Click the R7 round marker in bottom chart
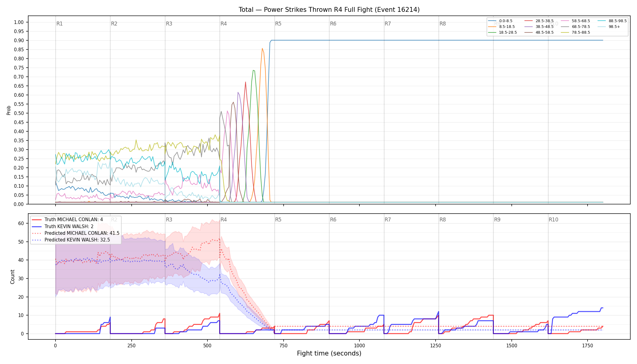 [388, 220]
